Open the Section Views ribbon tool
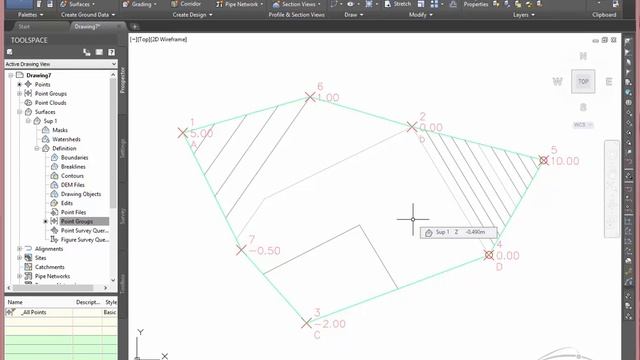The width and height of the screenshot is (640, 360). click(x=297, y=4)
